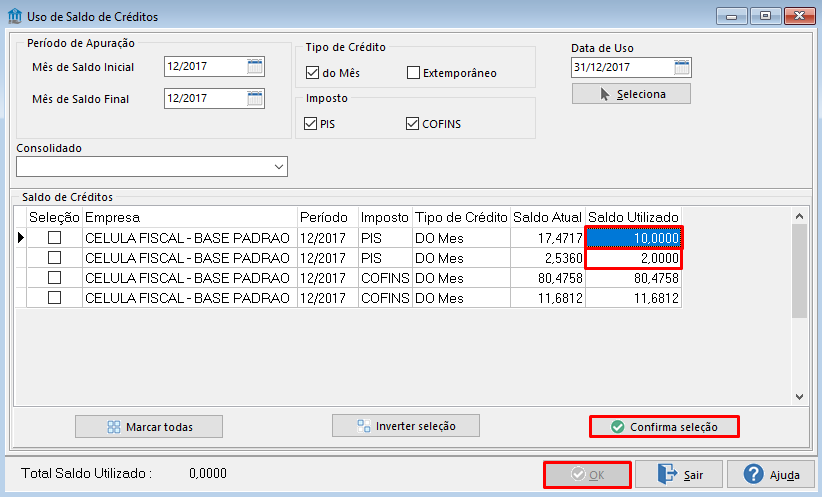
Task: Click Saldo Atual cell 17,4717
Action: pyautogui.click(x=548, y=238)
